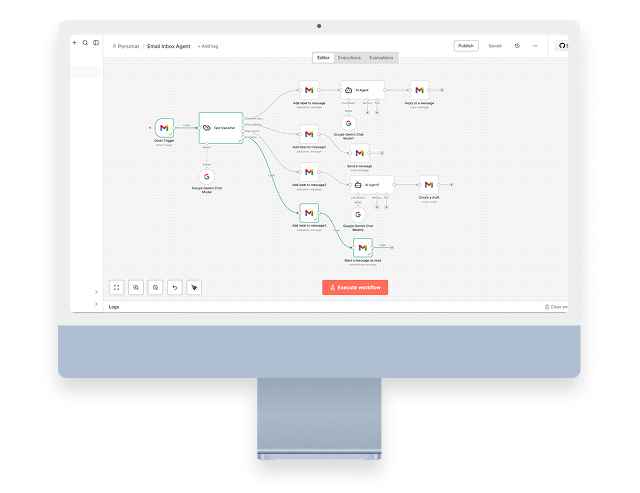This screenshot has width=640, height=493.
Task: Click the Send a message Gmail node
Action: click(359, 153)
